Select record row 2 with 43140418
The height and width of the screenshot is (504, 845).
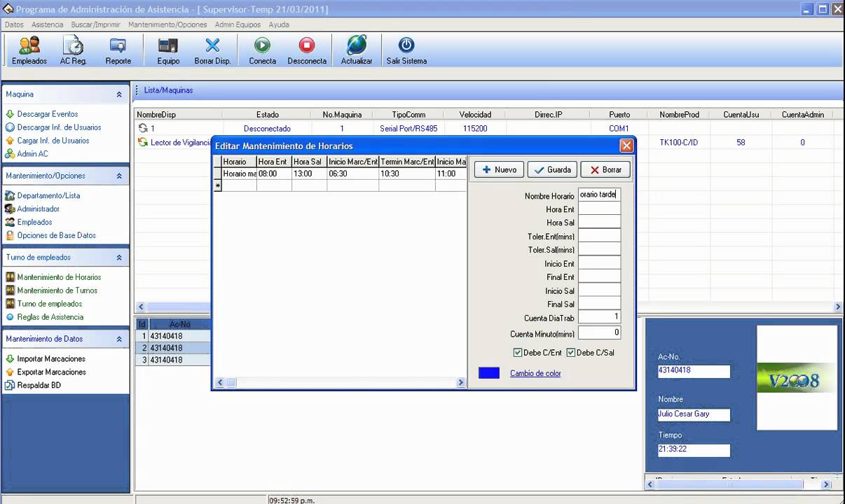172,348
